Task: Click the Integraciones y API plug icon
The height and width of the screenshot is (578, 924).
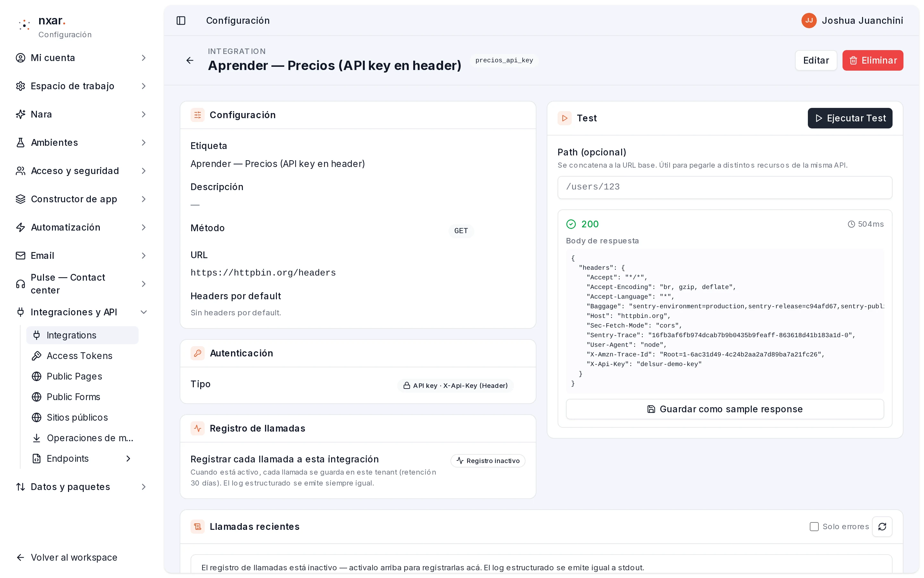Action: [21, 312]
